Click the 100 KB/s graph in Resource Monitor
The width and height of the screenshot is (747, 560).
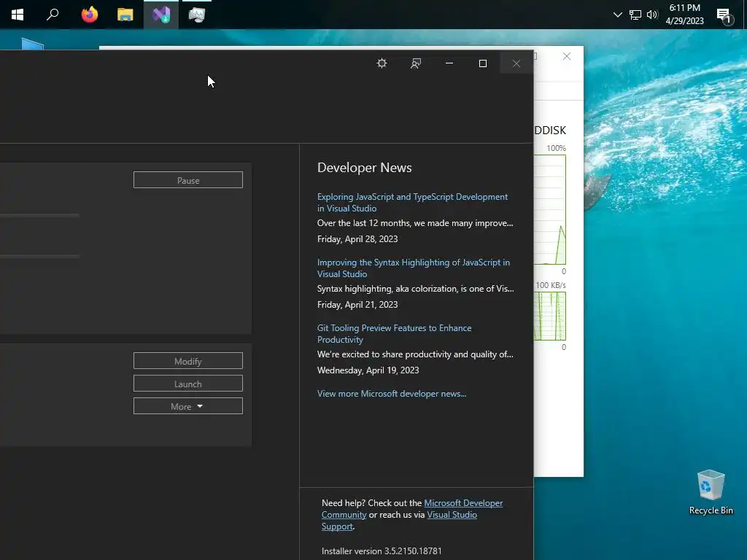tap(550, 316)
